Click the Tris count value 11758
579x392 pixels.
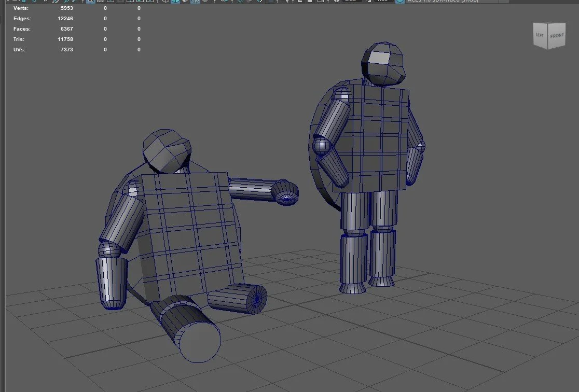point(65,39)
